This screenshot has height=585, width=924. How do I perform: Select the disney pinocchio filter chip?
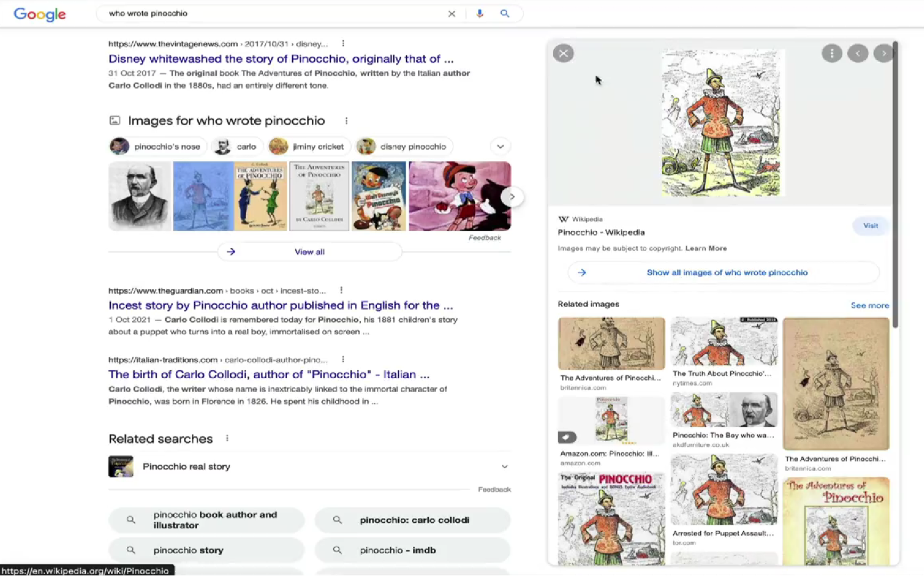click(404, 147)
